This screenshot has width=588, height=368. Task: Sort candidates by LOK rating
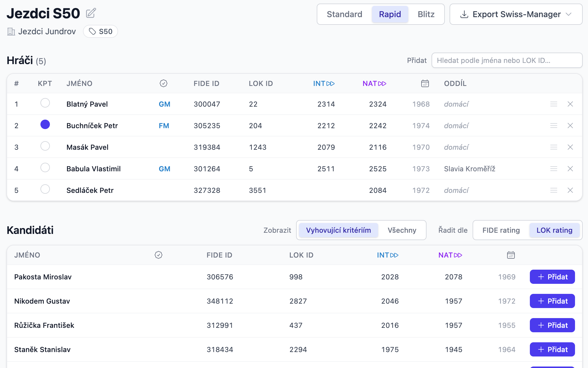click(554, 230)
